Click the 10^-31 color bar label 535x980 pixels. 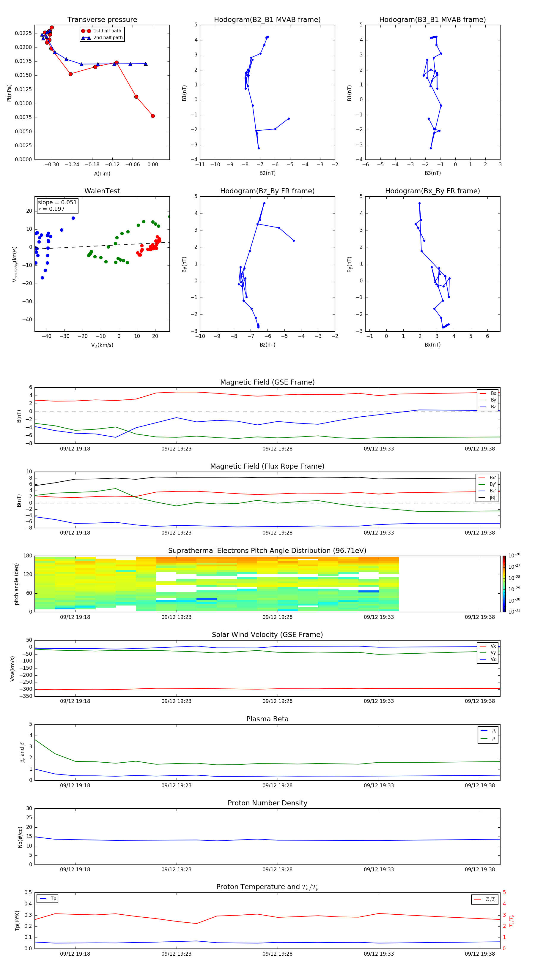(x=514, y=611)
